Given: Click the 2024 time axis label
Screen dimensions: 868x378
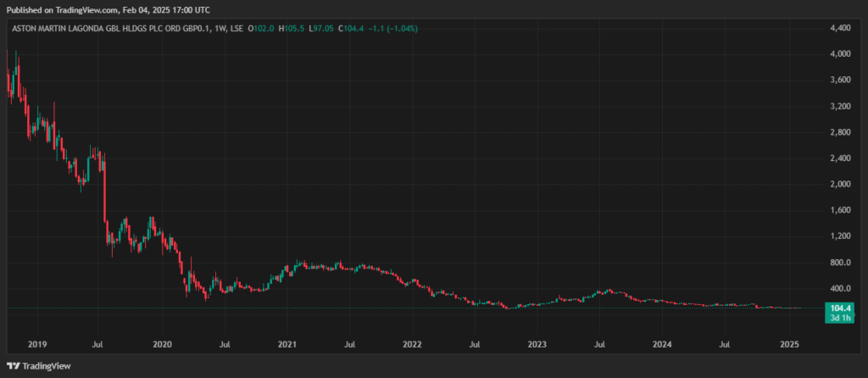Looking at the screenshot, I should (662, 344).
